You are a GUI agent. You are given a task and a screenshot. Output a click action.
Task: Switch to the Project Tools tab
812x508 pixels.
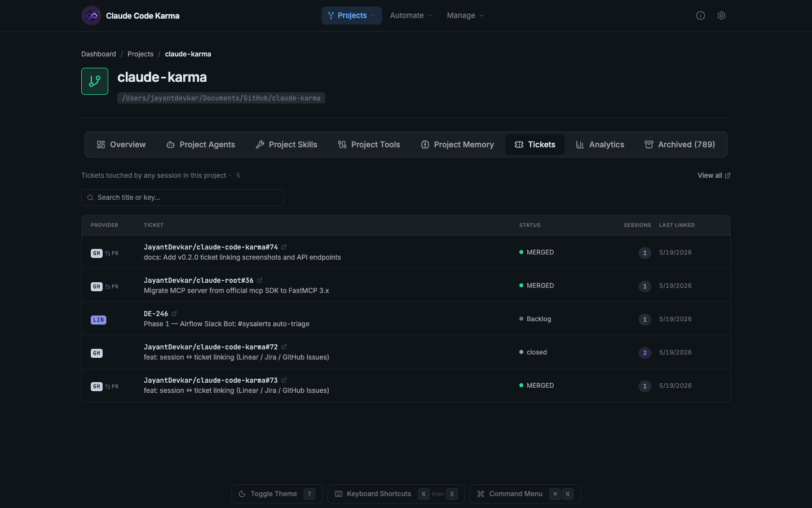click(x=369, y=145)
